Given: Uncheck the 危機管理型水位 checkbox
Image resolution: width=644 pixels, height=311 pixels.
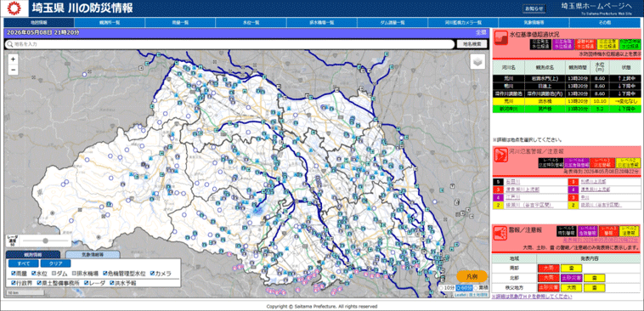Looking at the screenshot, I should [x=105, y=274].
